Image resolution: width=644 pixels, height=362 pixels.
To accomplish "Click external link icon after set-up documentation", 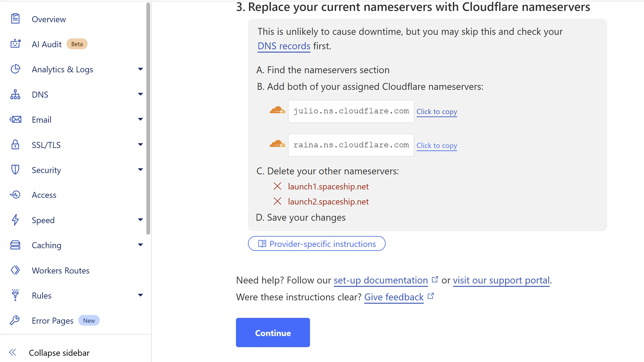I will pyautogui.click(x=435, y=279).
